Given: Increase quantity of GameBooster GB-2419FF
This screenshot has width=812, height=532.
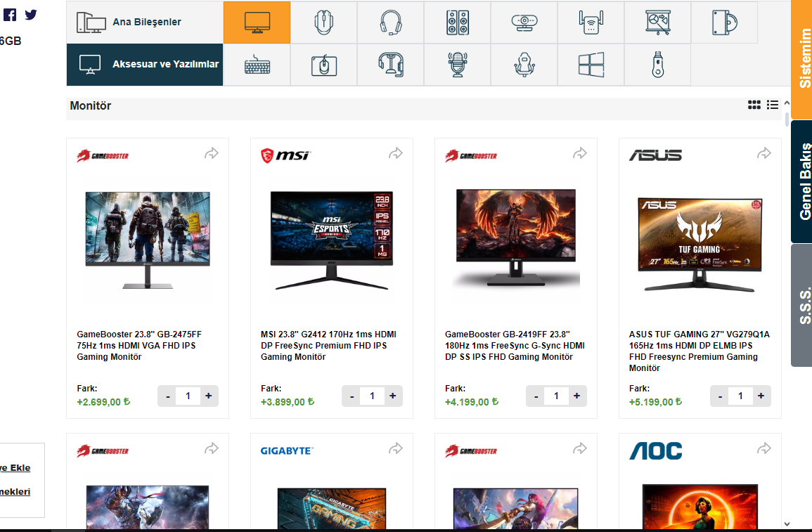Looking at the screenshot, I should 577,396.
